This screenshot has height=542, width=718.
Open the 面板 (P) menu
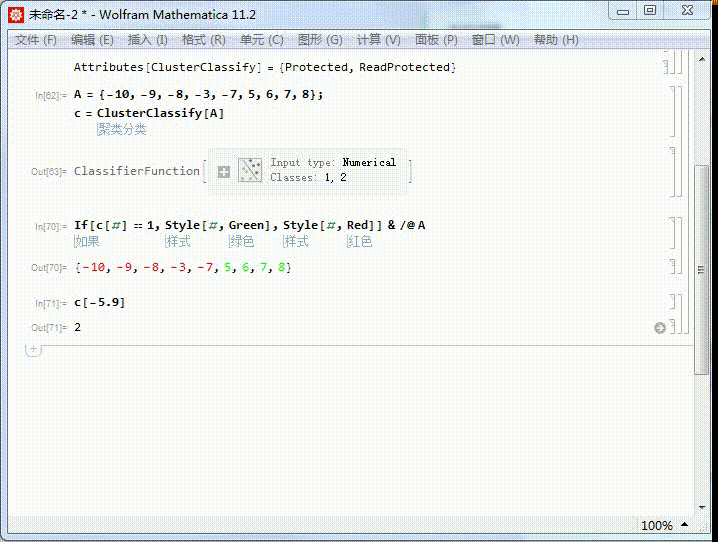(436, 40)
